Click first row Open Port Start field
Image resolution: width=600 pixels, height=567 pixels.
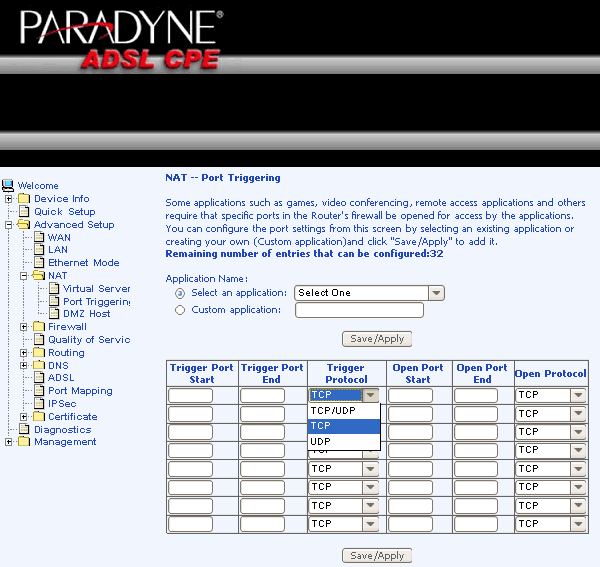click(x=411, y=395)
